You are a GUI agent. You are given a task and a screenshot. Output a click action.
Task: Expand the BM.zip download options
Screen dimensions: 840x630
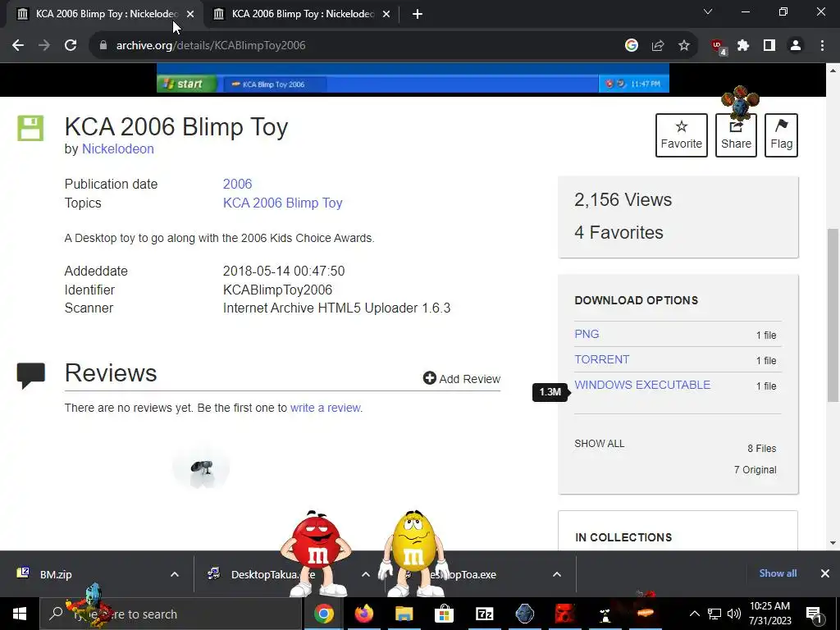click(175, 574)
